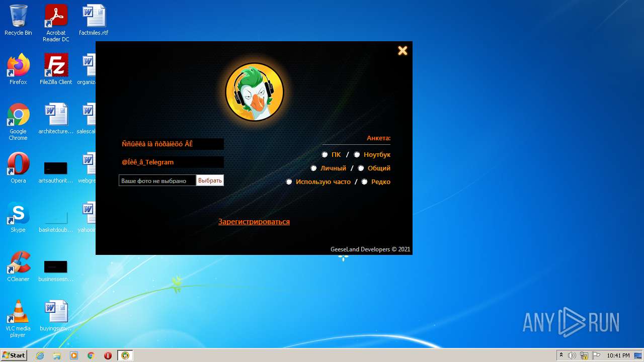
Task: Select the architecture document icon
Action: [x=56, y=119]
